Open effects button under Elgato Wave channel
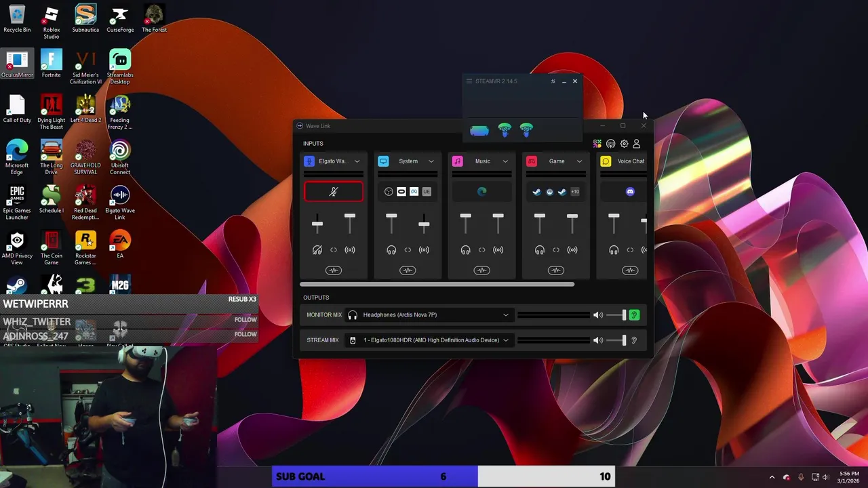The height and width of the screenshot is (488, 868). [x=334, y=270]
